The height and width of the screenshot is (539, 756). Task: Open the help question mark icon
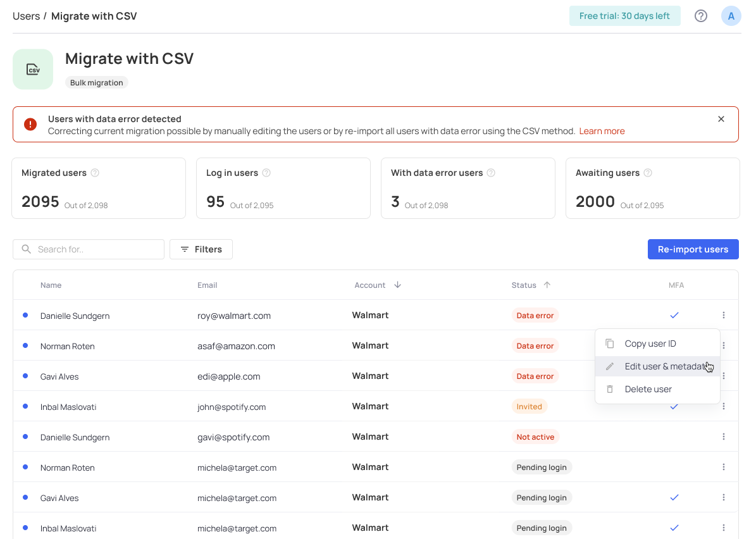[700, 16]
